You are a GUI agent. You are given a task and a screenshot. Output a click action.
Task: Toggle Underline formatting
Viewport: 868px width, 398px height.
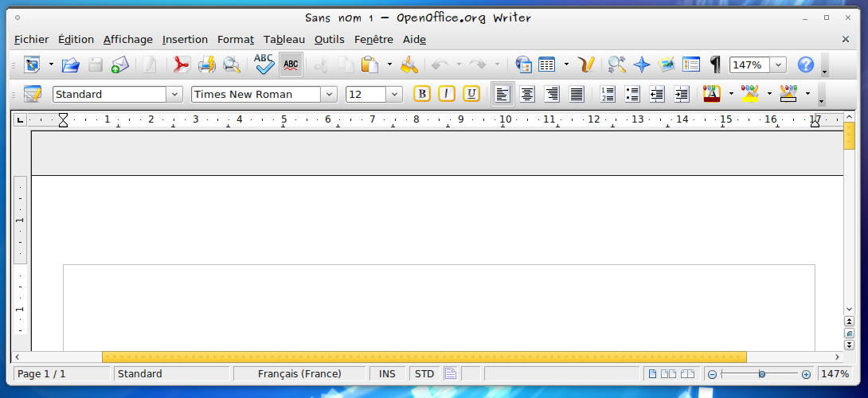pyautogui.click(x=471, y=94)
